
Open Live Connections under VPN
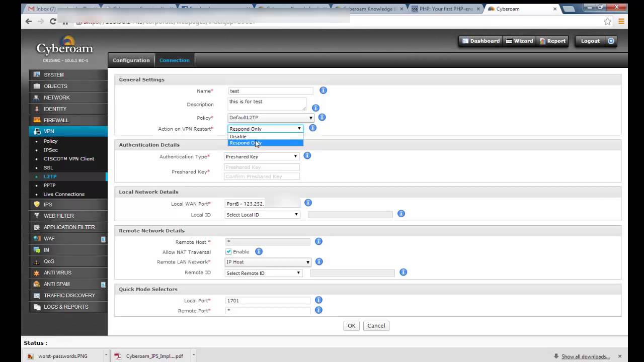point(64,194)
